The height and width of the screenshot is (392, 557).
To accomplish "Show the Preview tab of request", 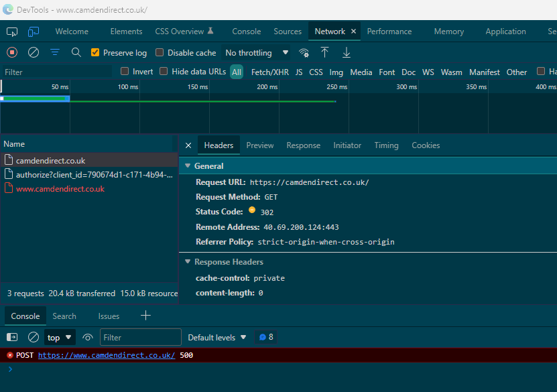I will click(x=260, y=145).
